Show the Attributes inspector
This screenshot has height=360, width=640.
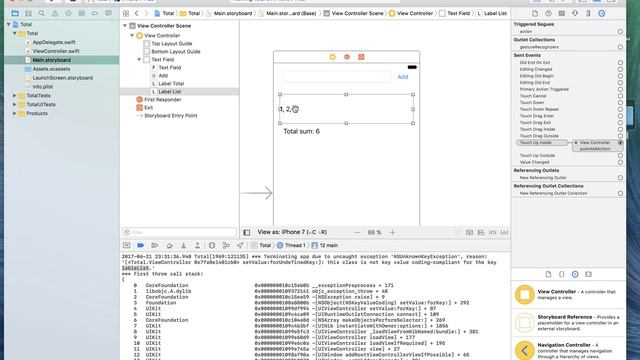575,13
